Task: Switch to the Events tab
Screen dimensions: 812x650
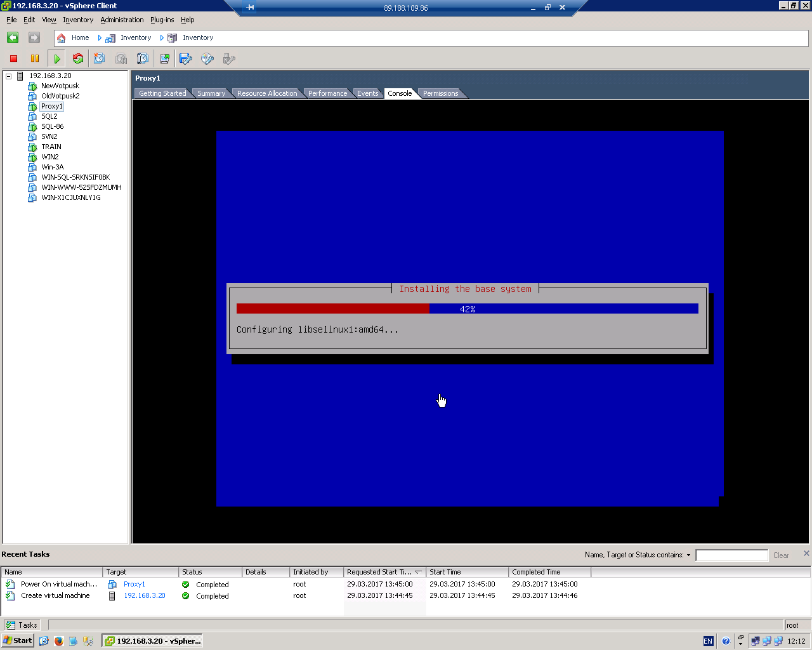Action: coord(368,93)
